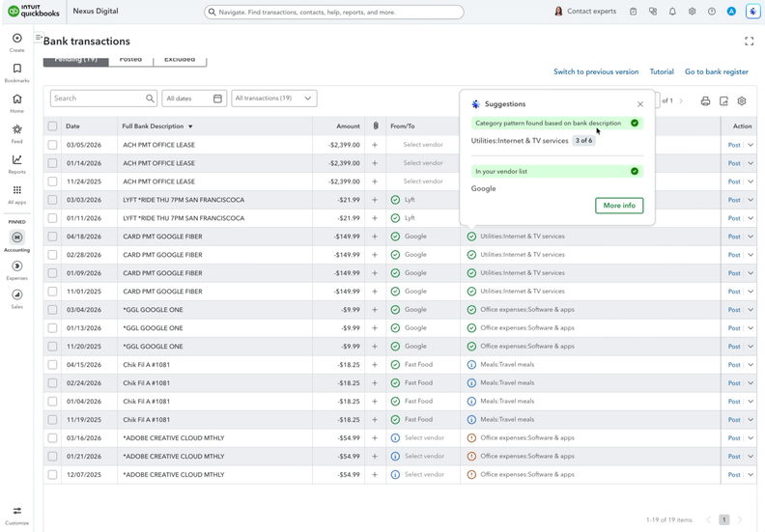Open the settings gear in top bar
The image size is (765, 532).
692,12
